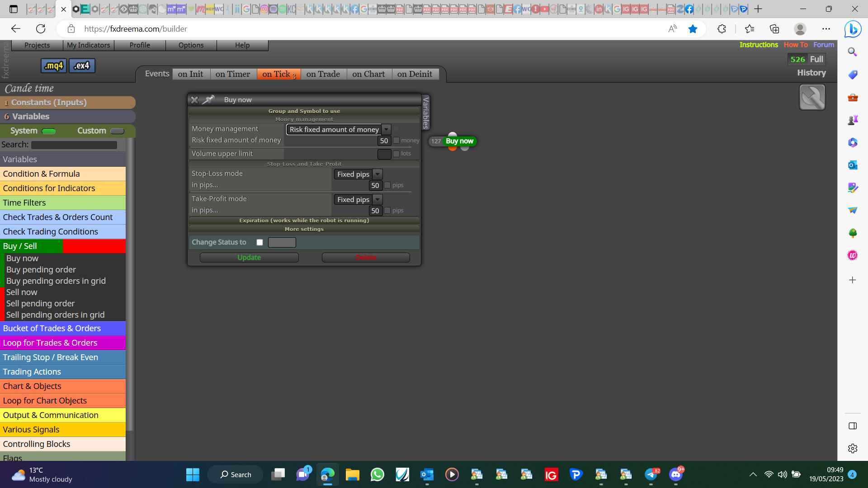Add this page to favorites star

click(693, 29)
